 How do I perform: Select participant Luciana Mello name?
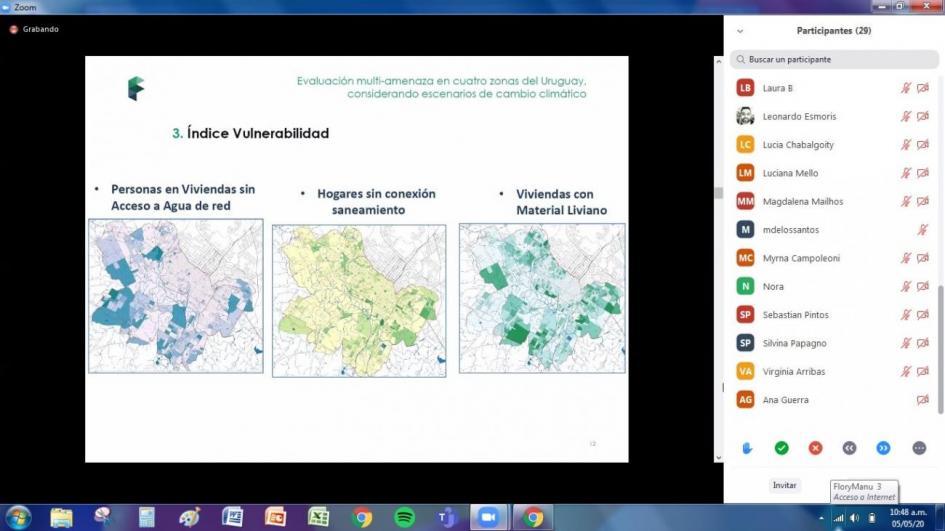pos(790,173)
